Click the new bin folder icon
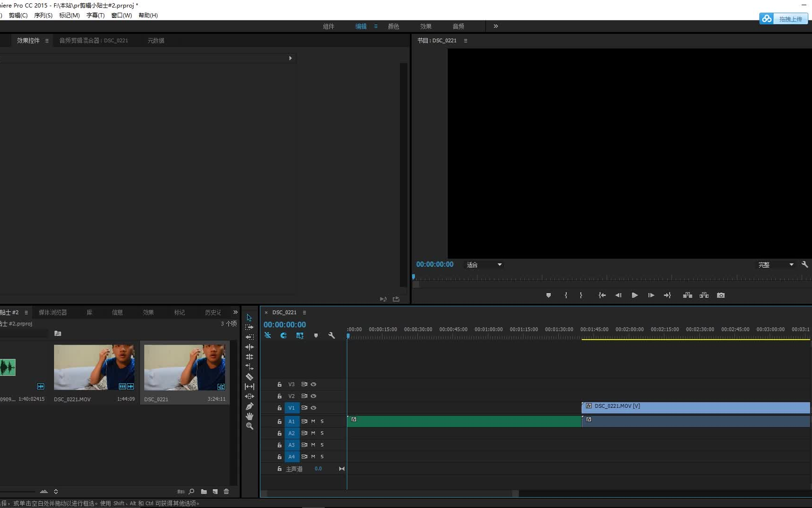 (x=203, y=492)
